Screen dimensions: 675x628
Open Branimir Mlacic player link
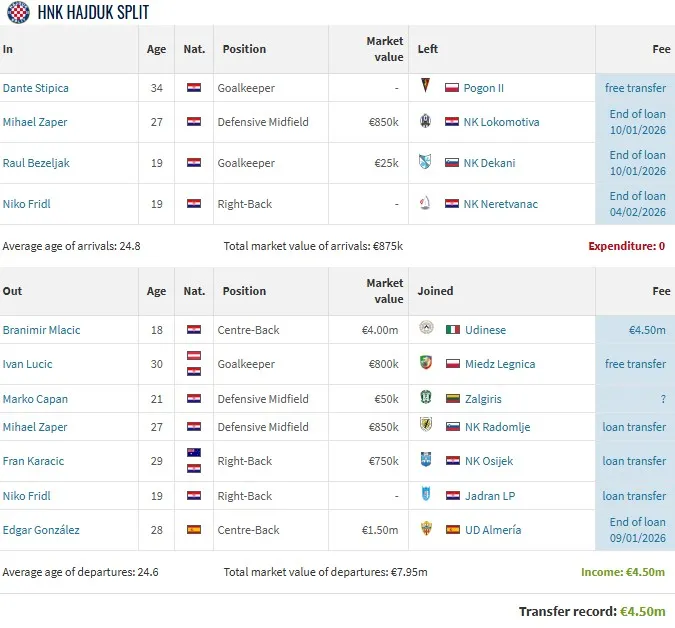(x=41, y=330)
